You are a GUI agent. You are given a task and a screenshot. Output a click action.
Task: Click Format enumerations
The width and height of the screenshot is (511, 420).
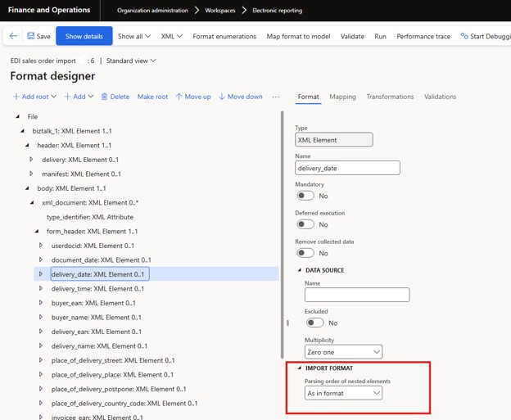224,36
